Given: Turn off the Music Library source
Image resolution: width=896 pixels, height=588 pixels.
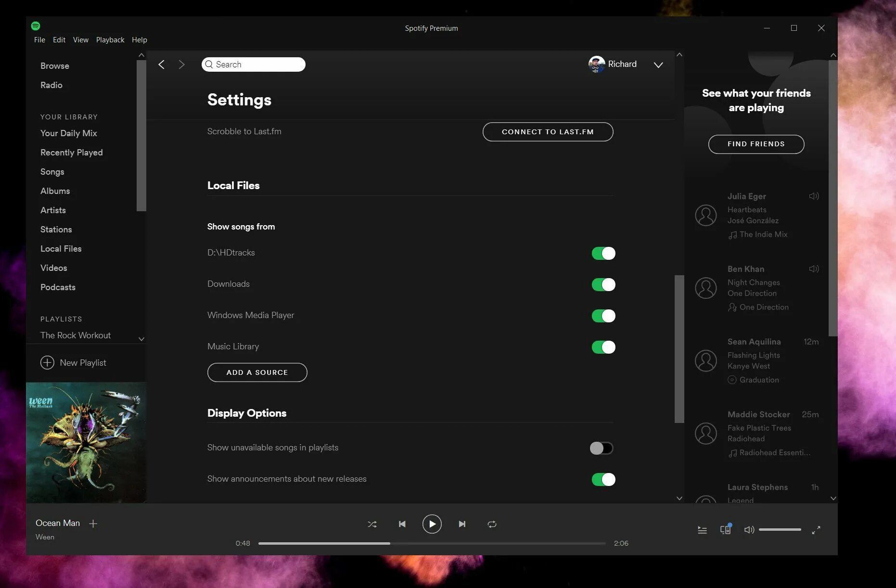Looking at the screenshot, I should pyautogui.click(x=603, y=347).
